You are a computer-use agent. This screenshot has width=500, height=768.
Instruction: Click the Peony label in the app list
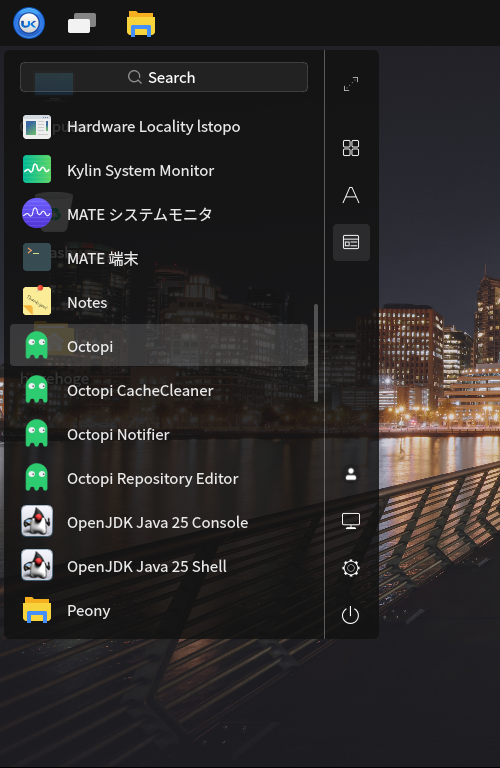tap(89, 611)
